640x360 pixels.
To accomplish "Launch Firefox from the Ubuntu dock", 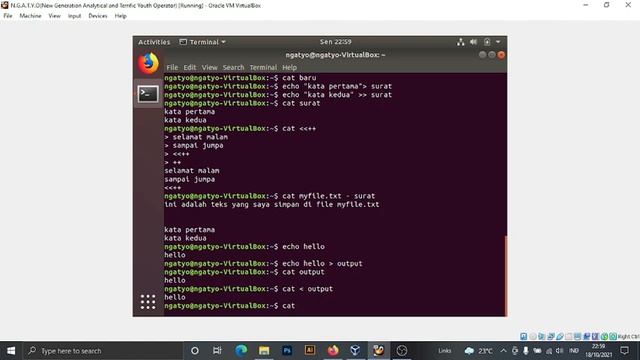I will point(148,63).
